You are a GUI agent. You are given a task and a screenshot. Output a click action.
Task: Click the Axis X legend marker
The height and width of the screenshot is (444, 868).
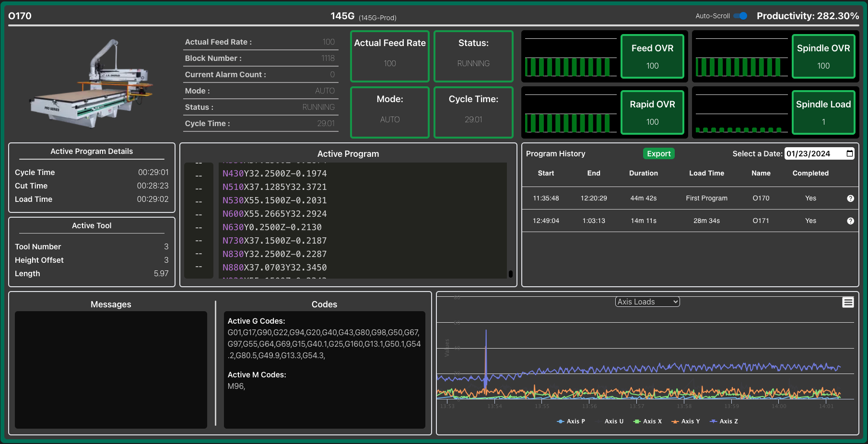coord(637,421)
